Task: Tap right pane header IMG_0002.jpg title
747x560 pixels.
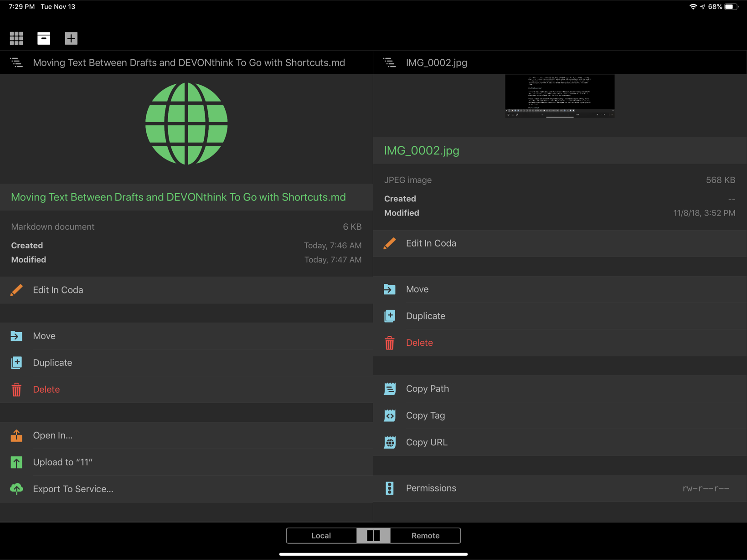Action: [437, 62]
